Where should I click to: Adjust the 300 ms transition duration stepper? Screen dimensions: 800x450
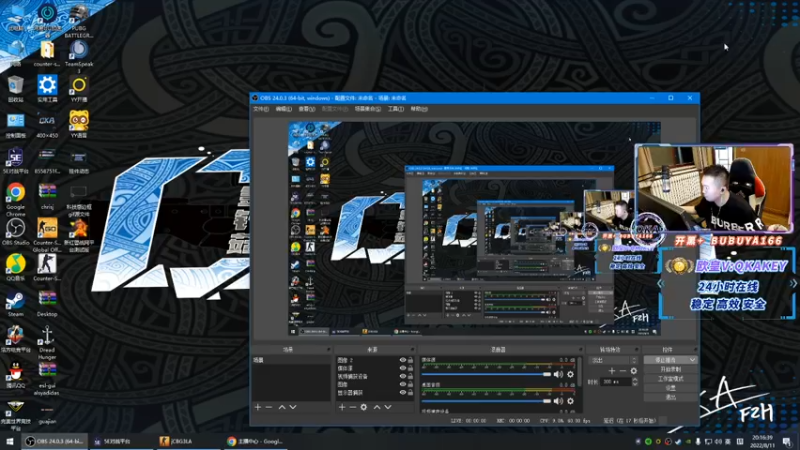635,382
